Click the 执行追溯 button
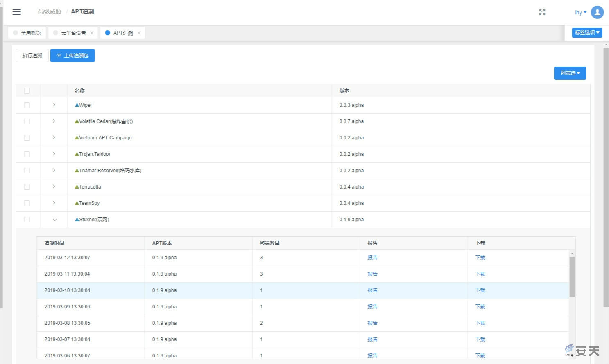This screenshot has height=364, width=609. point(32,56)
